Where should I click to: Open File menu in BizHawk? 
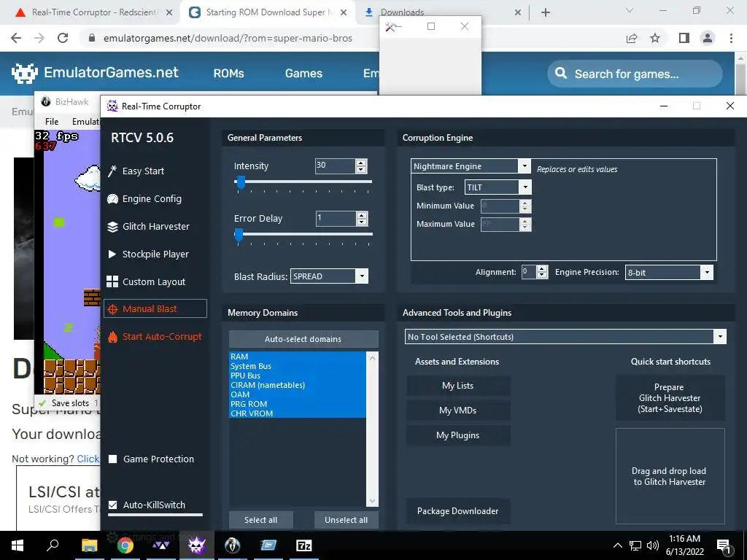point(52,122)
